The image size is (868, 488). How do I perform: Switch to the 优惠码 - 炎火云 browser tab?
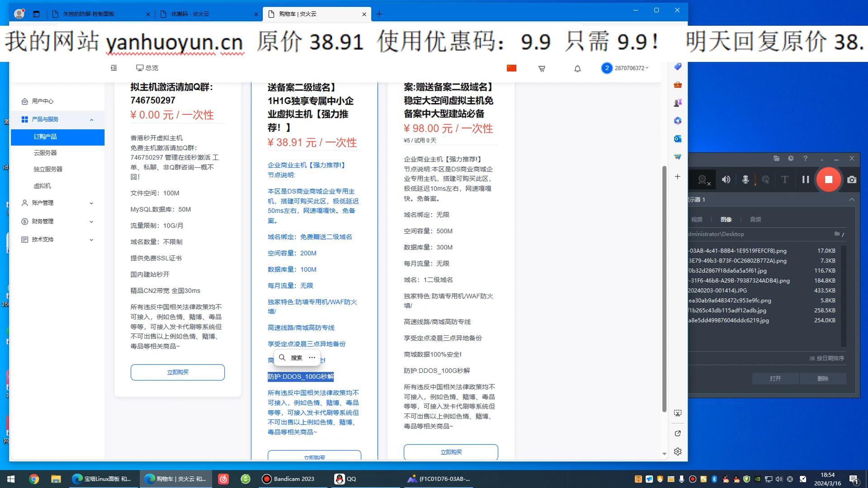[x=208, y=14]
